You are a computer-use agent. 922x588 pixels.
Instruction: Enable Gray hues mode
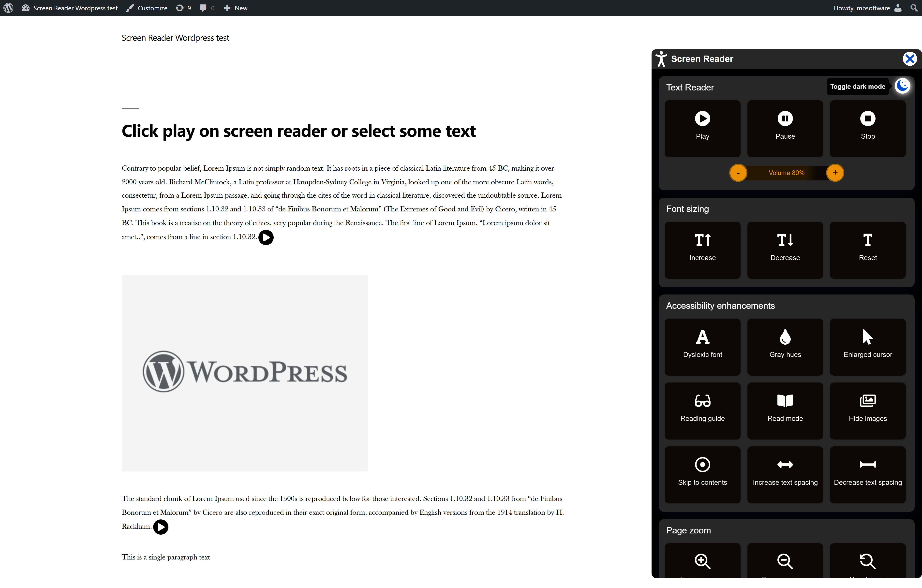[785, 346]
